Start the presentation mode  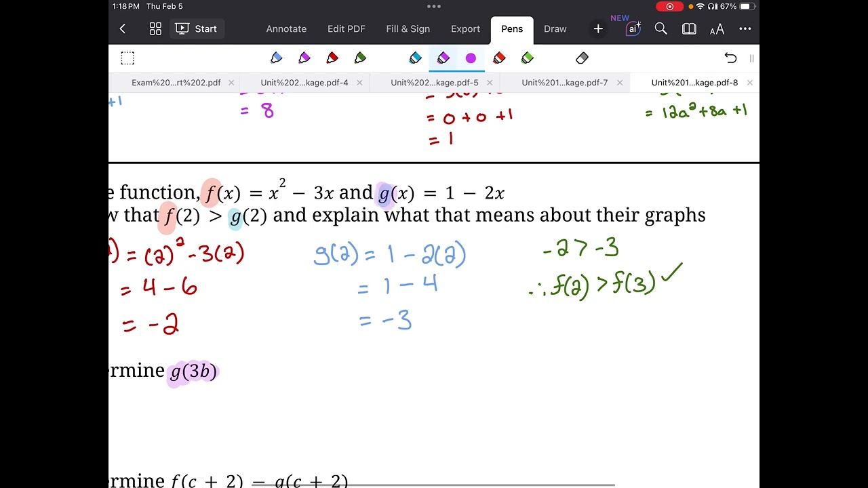click(x=196, y=28)
